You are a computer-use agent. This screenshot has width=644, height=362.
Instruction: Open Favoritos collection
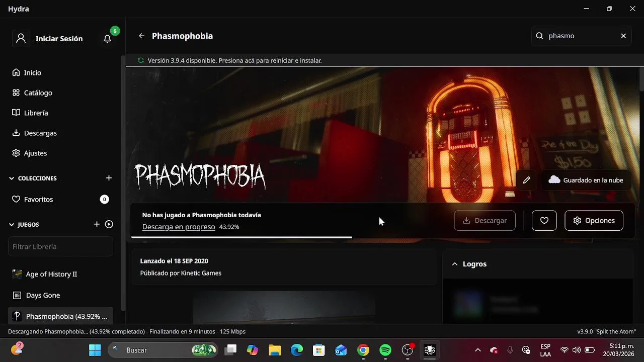[60, 200]
